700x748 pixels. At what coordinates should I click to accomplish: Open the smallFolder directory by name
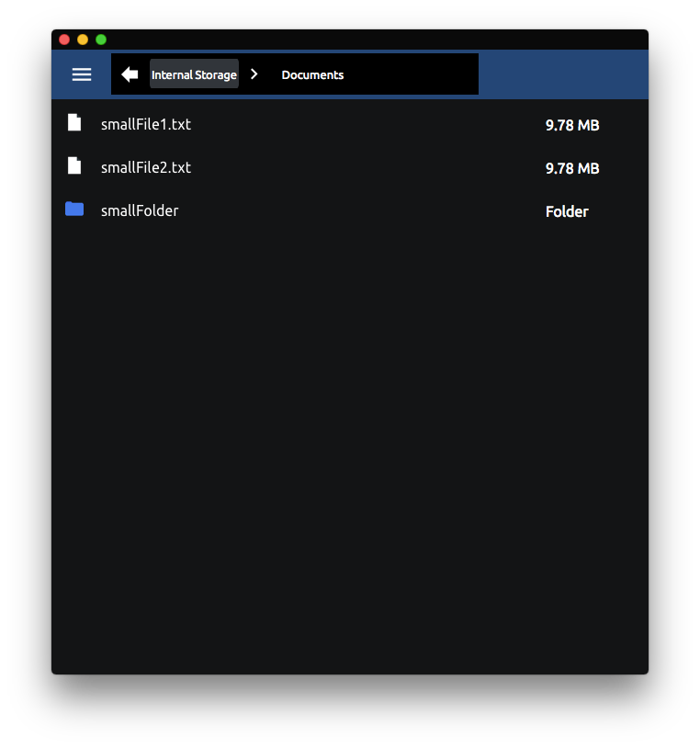(140, 210)
